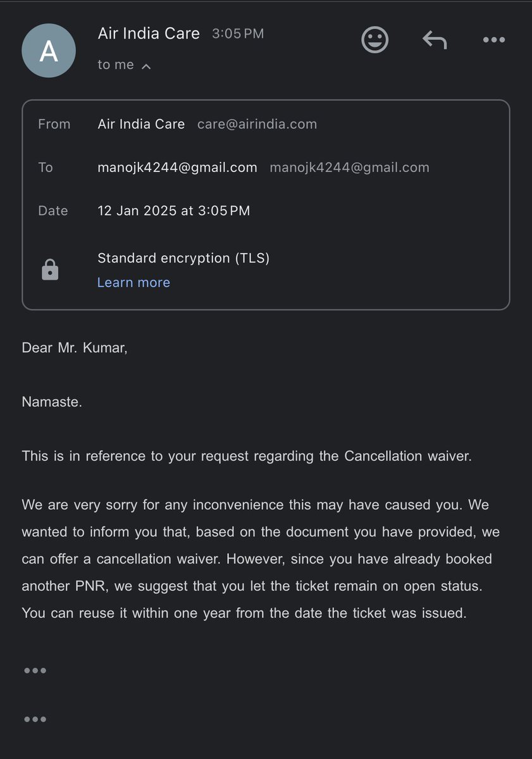Tap the 'Dear Mr. Kumar' greeting line

[75, 348]
